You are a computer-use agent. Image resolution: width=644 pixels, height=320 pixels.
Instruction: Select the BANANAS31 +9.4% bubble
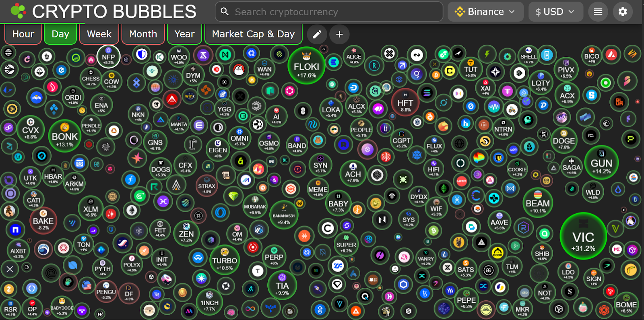(284, 215)
